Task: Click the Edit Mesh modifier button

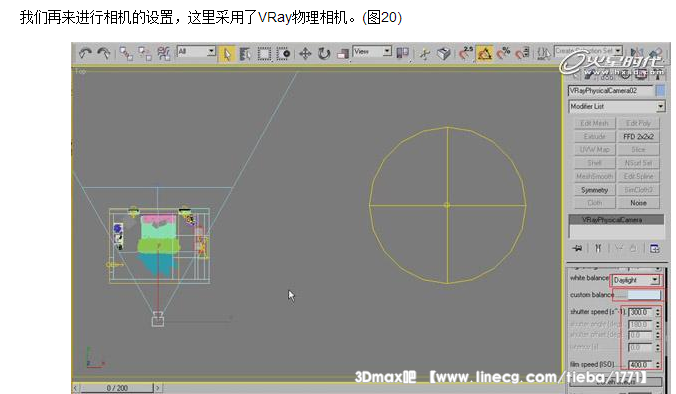Action: pyautogui.click(x=594, y=123)
